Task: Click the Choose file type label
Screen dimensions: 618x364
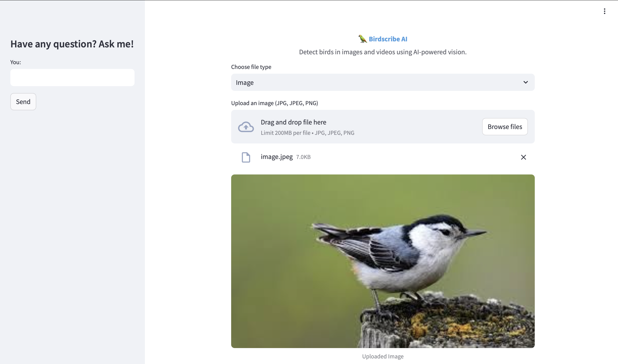Action: coord(251,67)
